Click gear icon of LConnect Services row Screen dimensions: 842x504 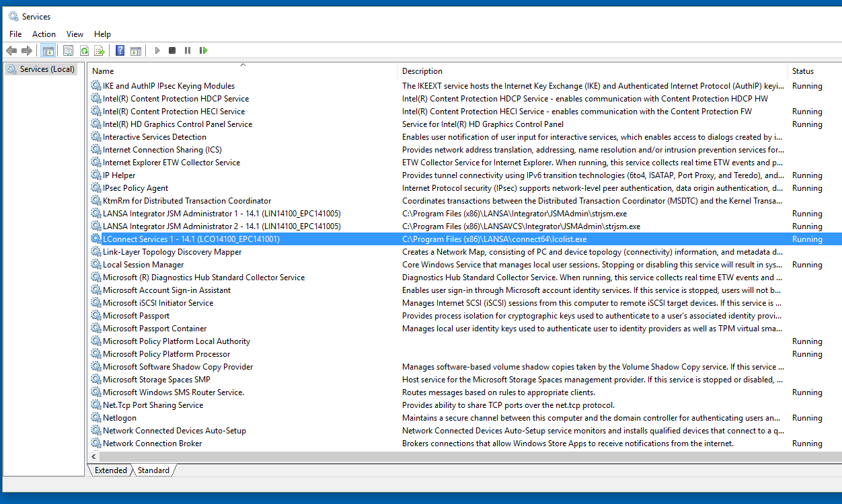96,239
